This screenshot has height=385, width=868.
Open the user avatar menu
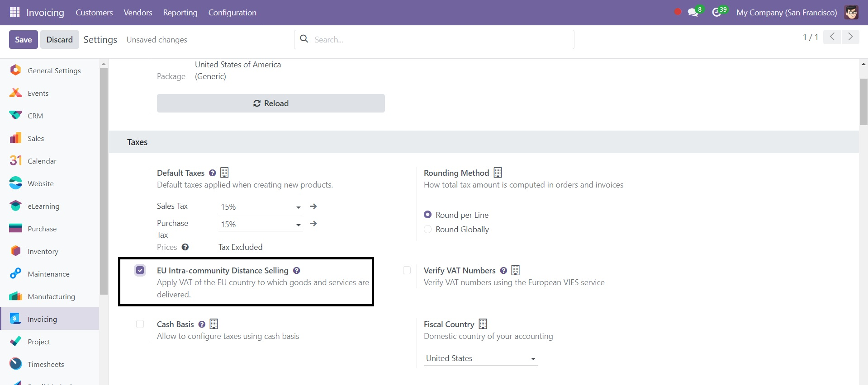[x=851, y=12]
